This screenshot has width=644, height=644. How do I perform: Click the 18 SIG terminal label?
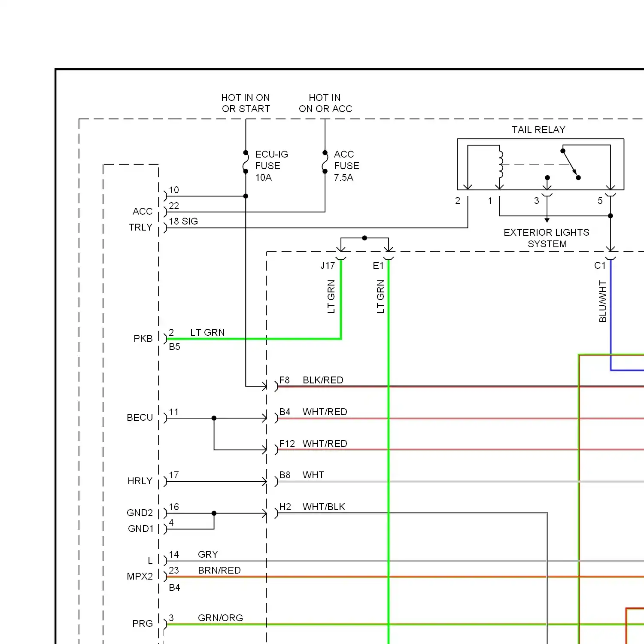click(x=183, y=222)
